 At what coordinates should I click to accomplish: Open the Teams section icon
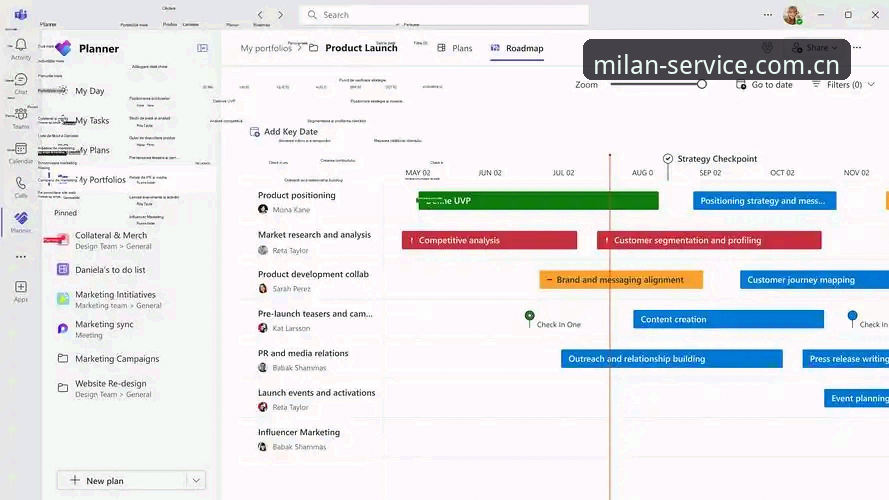[x=21, y=118]
